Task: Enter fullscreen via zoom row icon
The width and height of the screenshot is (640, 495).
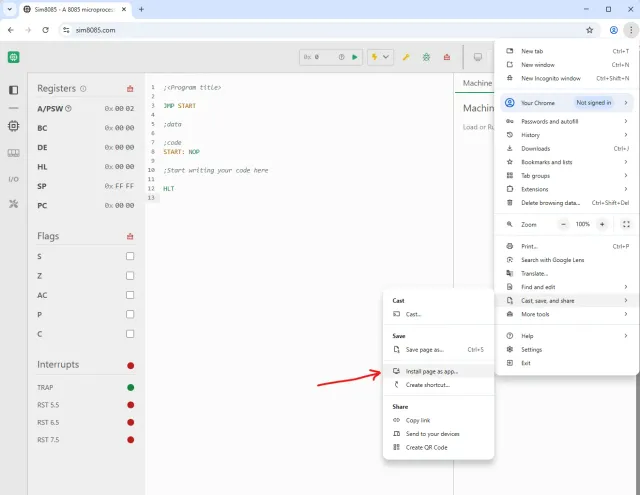Action: (x=626, y=224)
